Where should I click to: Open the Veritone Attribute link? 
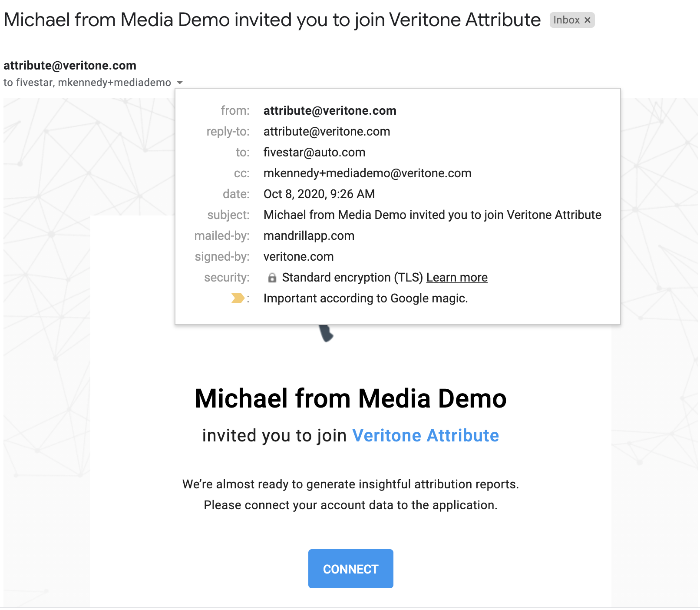pyautogui.click(x=426, y=435)
